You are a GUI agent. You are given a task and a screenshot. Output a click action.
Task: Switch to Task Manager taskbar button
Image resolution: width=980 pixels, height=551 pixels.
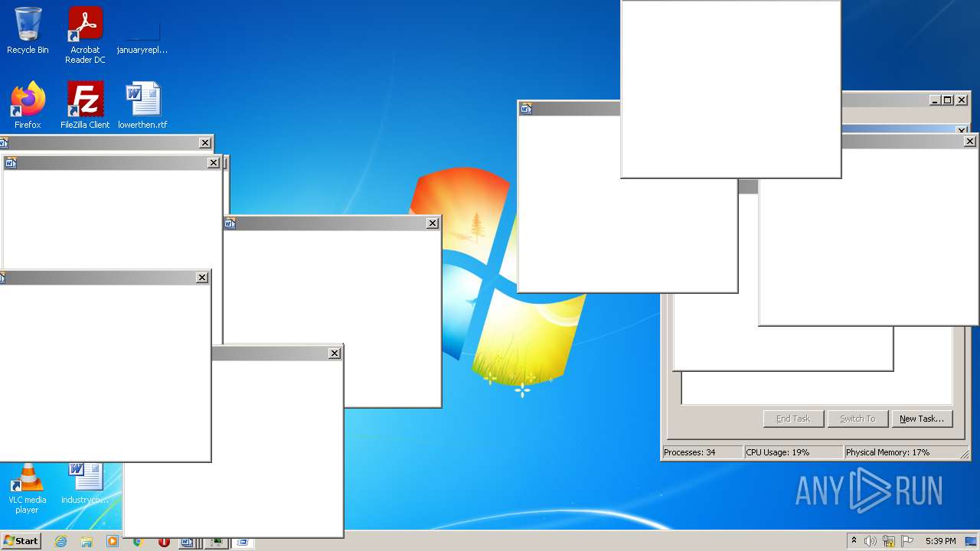tap(217, 542)
